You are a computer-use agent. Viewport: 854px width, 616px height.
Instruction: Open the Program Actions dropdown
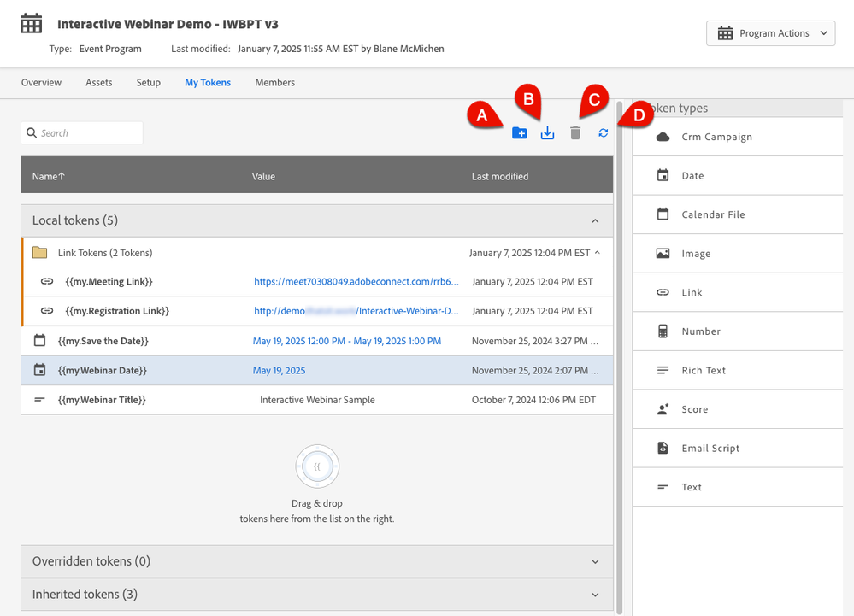pos(770,33)
